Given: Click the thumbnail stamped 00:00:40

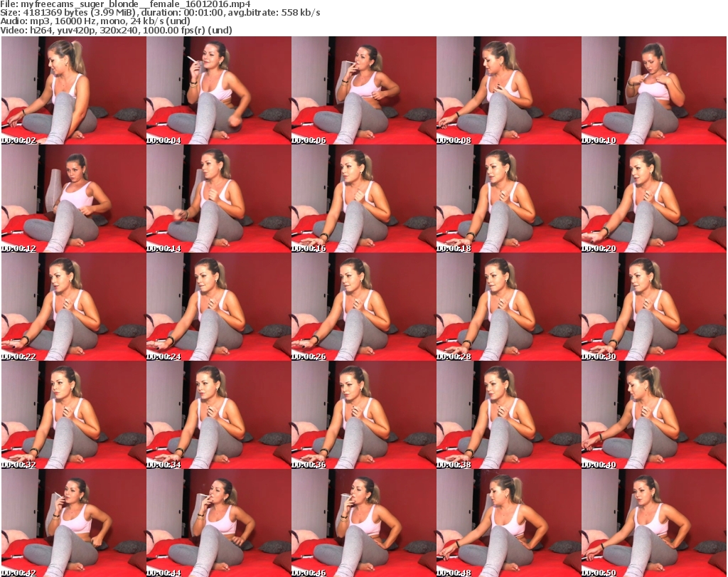Looking at the screenshot, I should [653, 415].
